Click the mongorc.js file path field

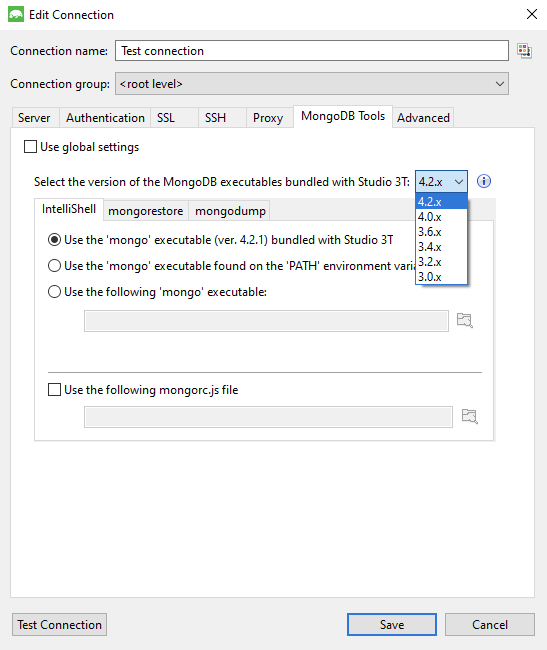pos(268,417)
